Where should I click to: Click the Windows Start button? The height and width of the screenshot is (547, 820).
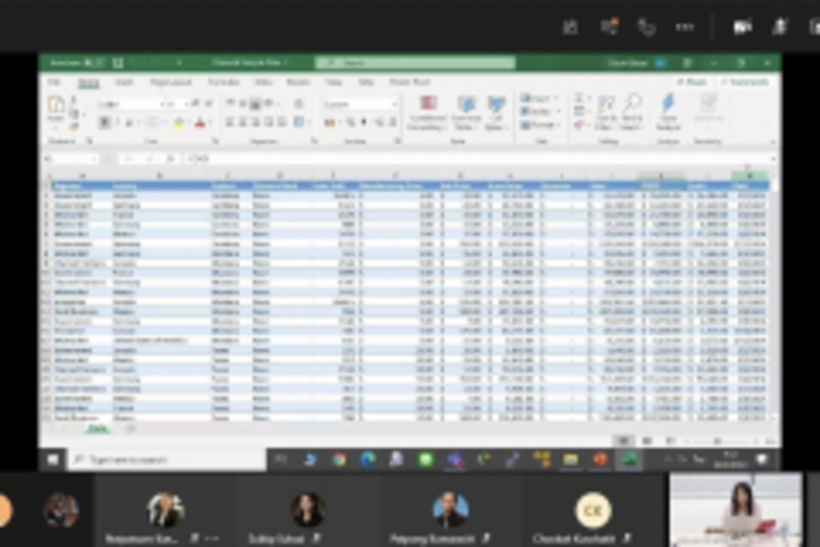(x=53, y=459)
